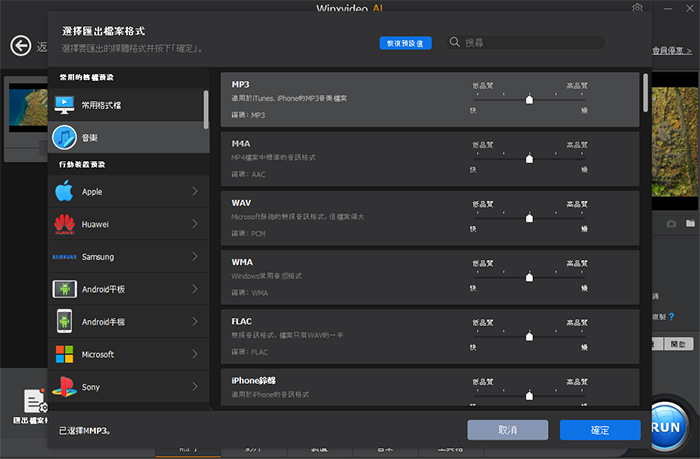Image resolution: width=700 pixels, height=459 pixels.
Task: Click the camera snapshot icon
Action: point(671,224)
